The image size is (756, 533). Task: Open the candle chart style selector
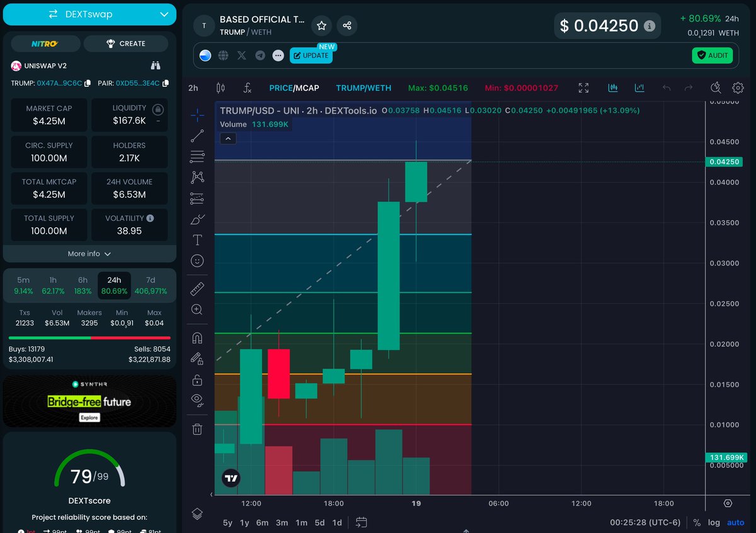[220, 88]
